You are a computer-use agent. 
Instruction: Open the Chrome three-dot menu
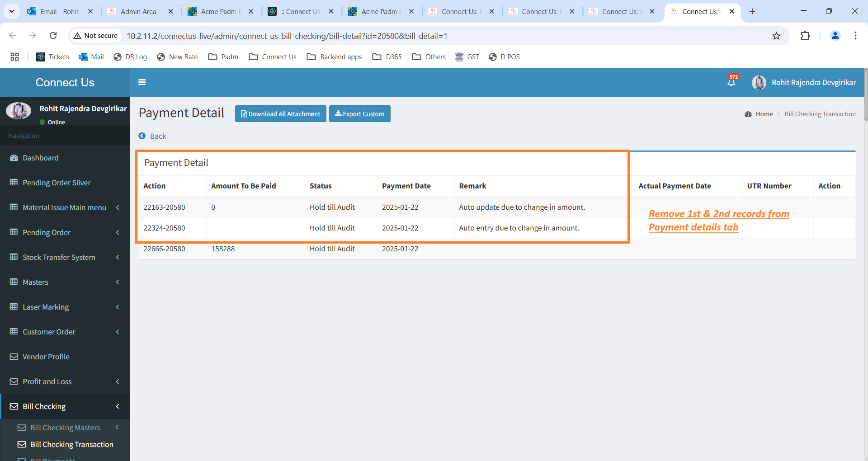(855, 36)
